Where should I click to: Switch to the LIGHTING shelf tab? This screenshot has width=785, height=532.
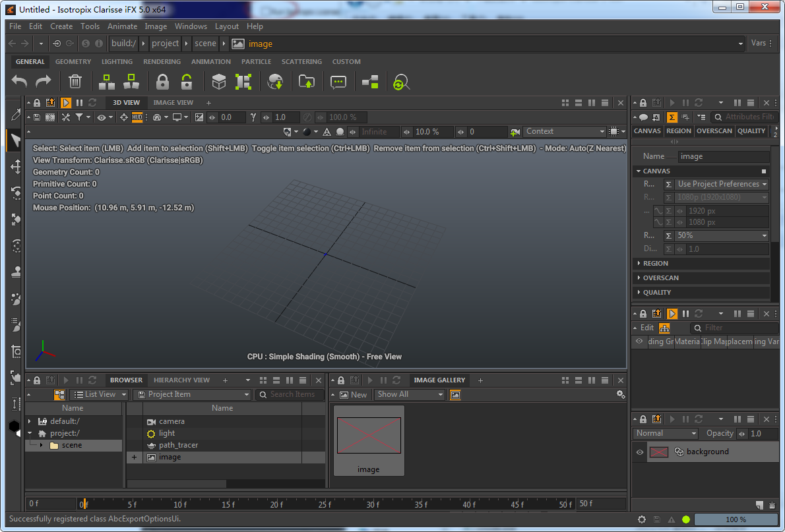coord(117,62)
